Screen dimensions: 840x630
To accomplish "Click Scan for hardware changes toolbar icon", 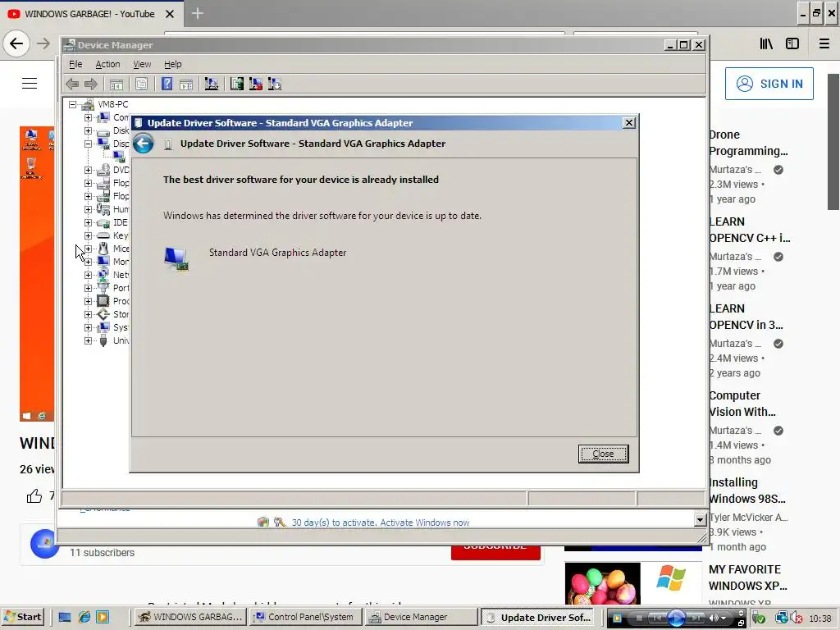I will [x=212, y=84].
